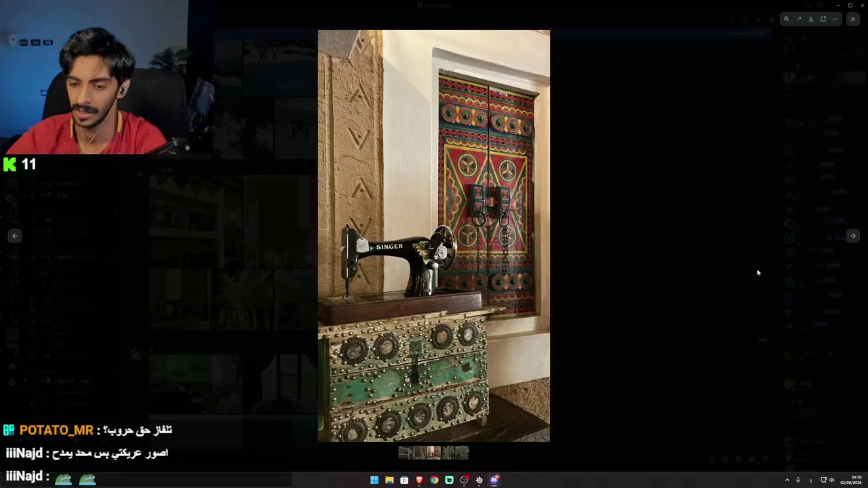The image size is (868, 488).
Task: Expand the system tray hidden icons chevron
Action: [x=787, y=480]
